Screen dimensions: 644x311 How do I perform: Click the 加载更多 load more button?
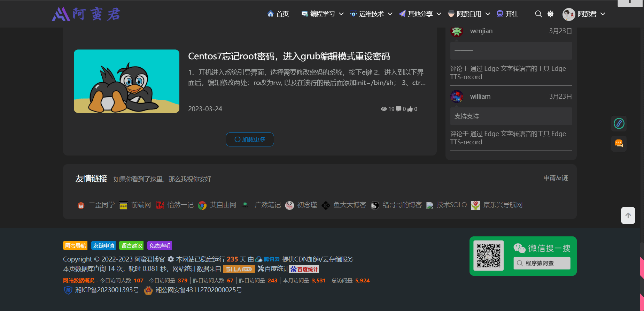click(x=250, y=139)
